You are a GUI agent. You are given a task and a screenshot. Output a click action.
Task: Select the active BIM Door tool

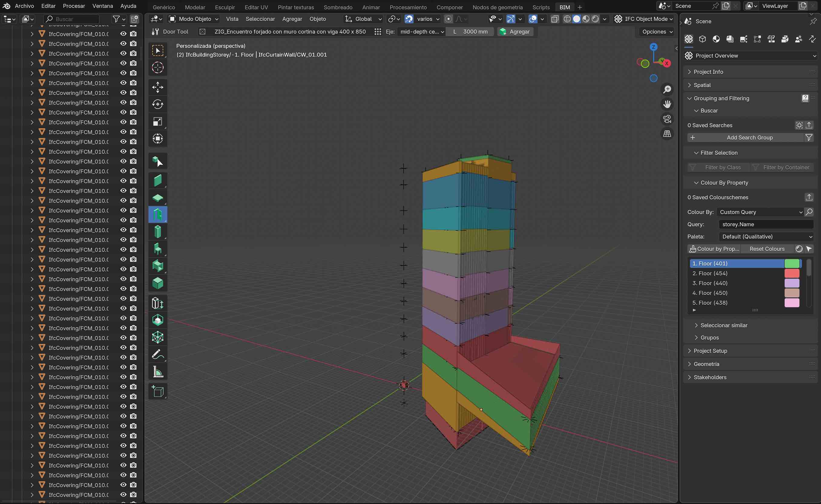(x=158, y=215)
